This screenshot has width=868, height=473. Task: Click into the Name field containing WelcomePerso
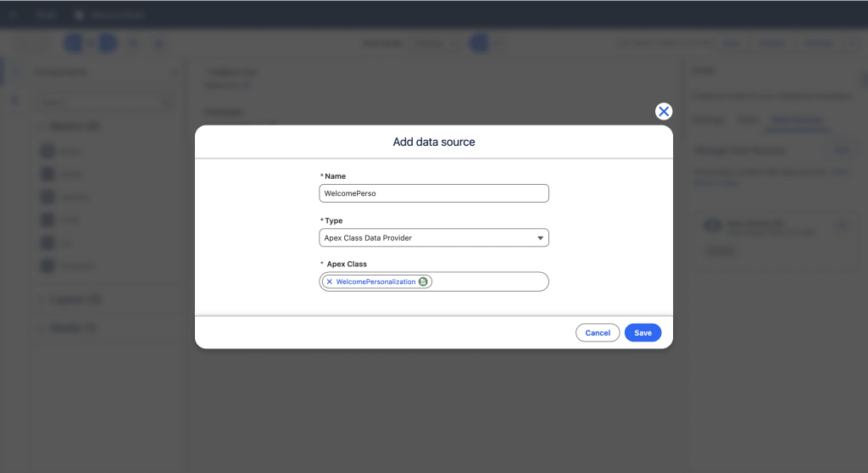(x=434, y=193)
